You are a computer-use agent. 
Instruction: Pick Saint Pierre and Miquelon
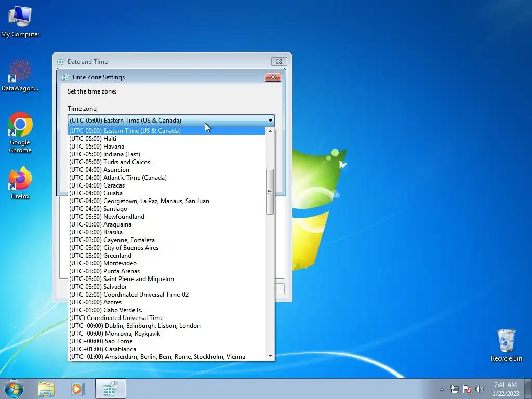tap(167, 279)
